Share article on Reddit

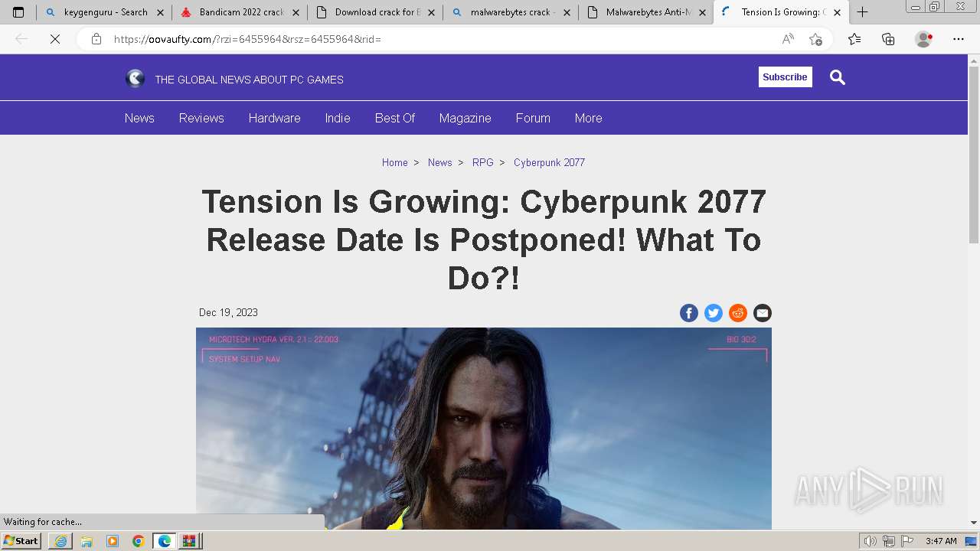click(738, 313)
